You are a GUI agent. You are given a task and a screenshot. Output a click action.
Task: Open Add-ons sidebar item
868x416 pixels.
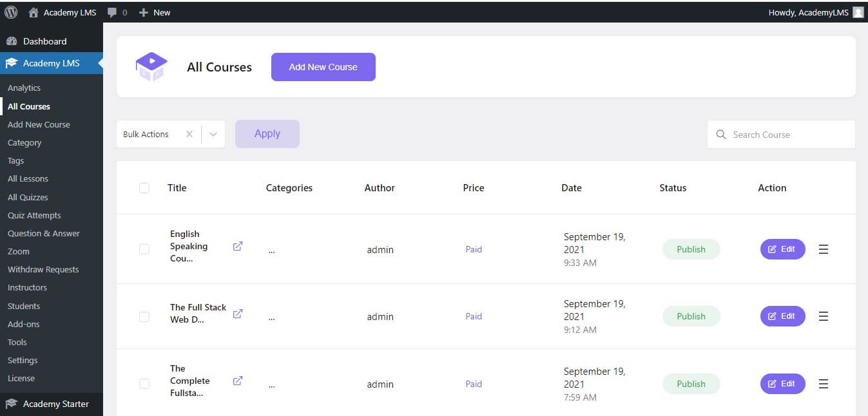(x=23, y=324)
